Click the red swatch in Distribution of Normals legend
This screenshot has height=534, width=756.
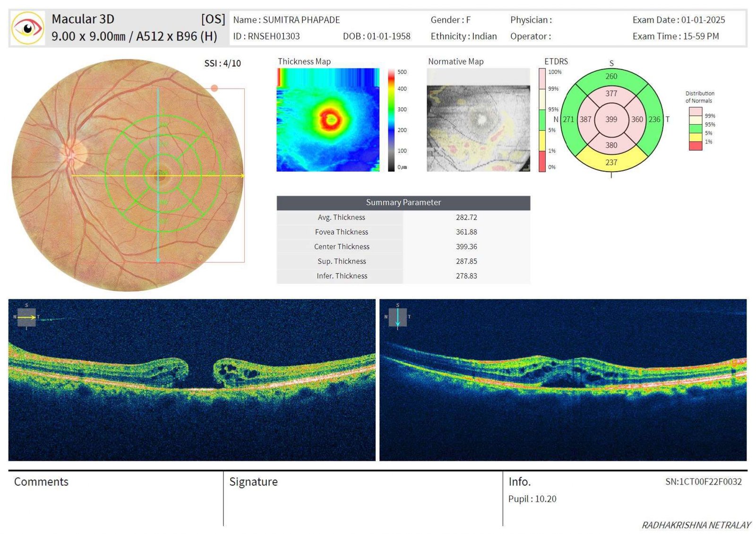(695, 146)
